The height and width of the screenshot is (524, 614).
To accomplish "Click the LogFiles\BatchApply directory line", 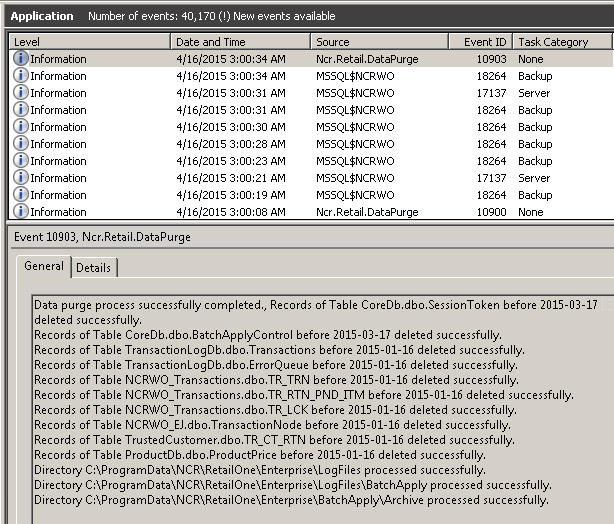I will pos(293,485).
